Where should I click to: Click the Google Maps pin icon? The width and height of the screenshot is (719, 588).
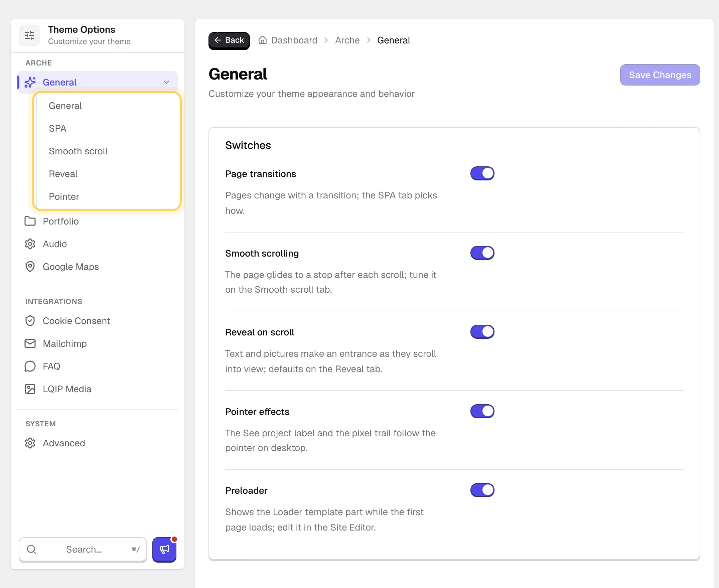tap(30, 267)
